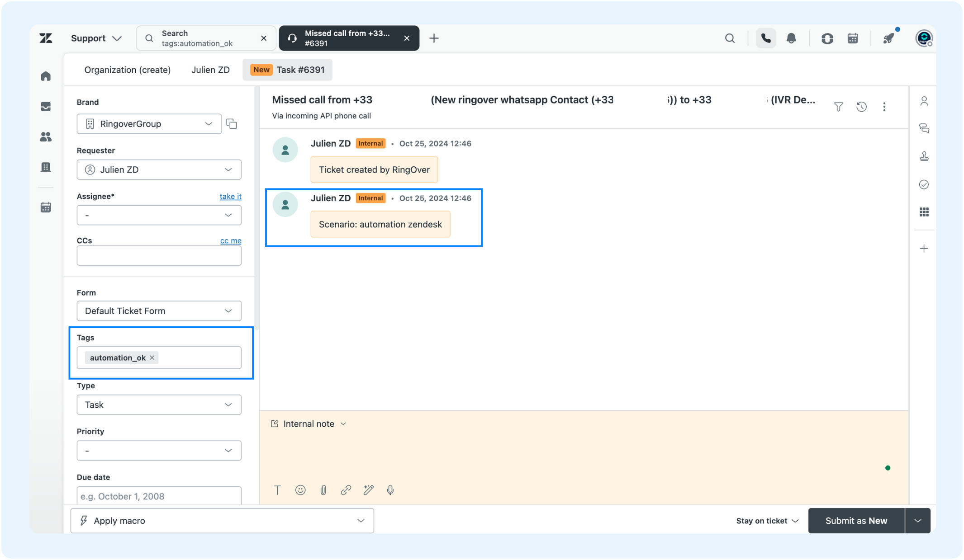Click the Tags input field
This screenshot has height=560, width=964.
click(159, 358)
